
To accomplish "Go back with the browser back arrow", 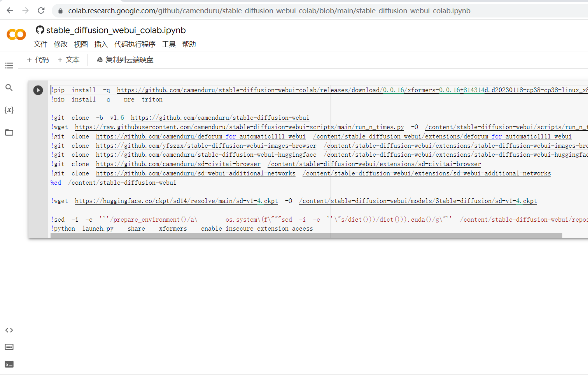I will [x=10, y=10].
